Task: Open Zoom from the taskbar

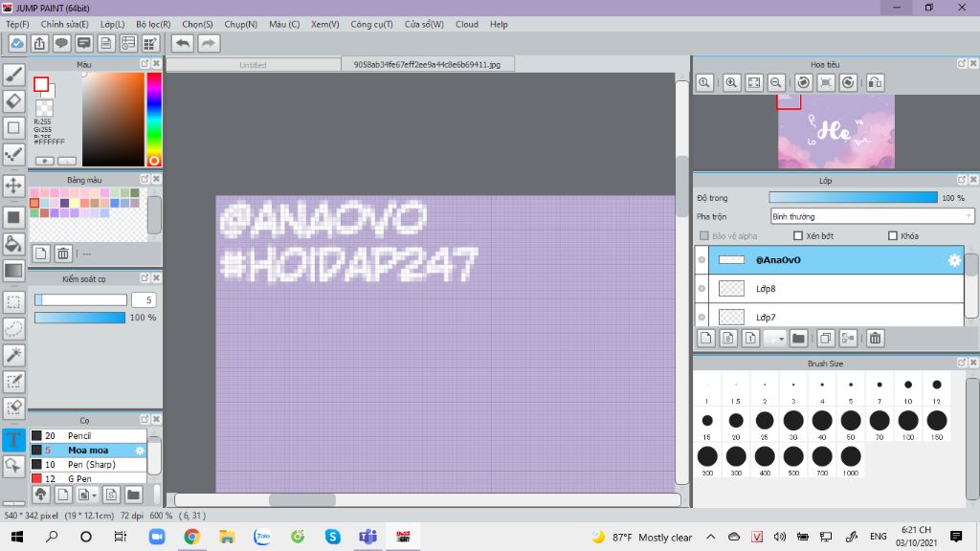Action: tap(157, 537)
